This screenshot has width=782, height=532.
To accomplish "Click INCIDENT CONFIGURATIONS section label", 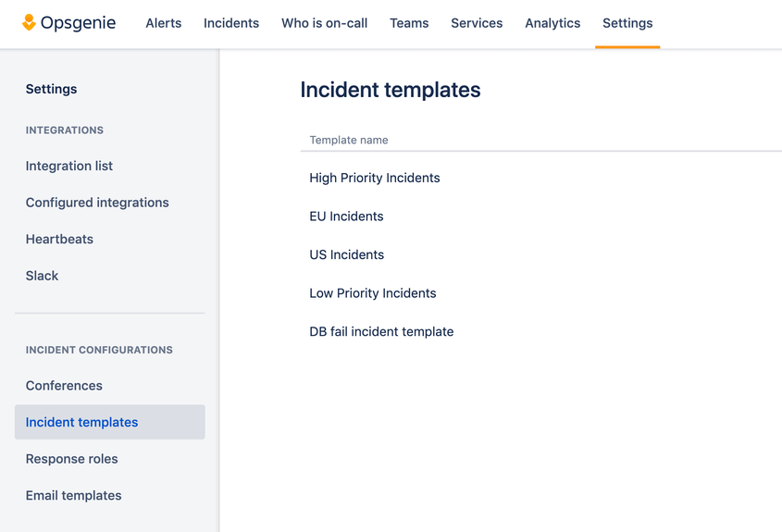I will click(99, 350).
